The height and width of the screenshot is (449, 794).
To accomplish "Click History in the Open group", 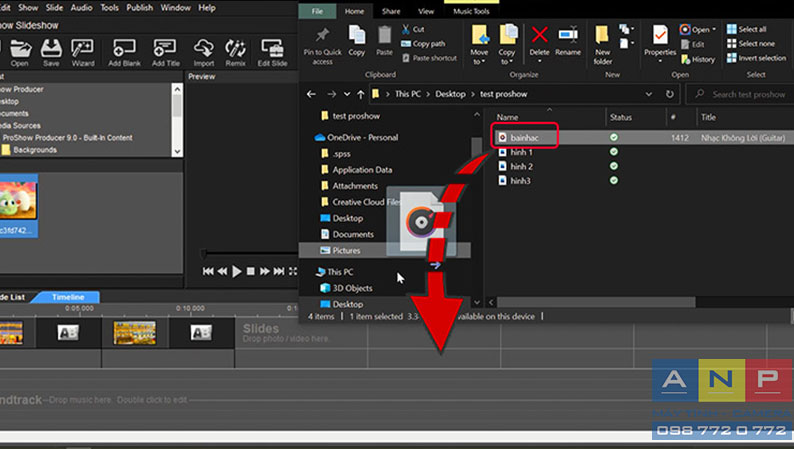I will pyautogui.click(x=698, y=59).
